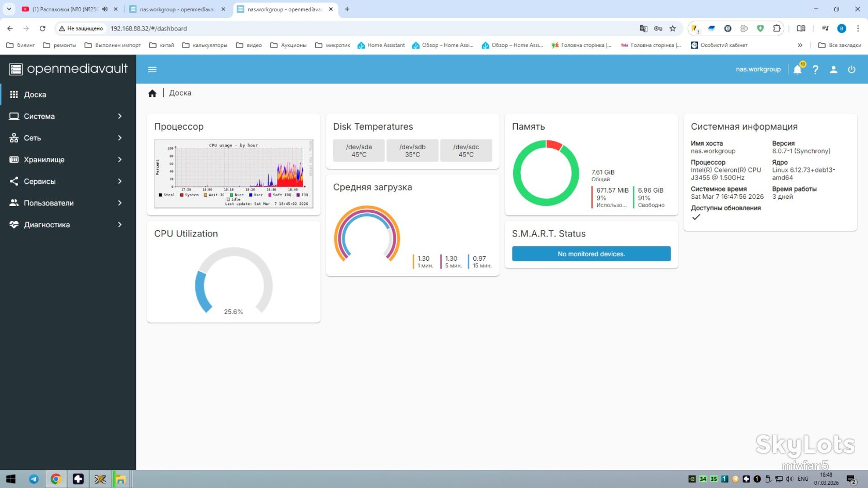Open the notifications bell
The height and width of the screenshot is (488, 868).
(x=798, y=69)
